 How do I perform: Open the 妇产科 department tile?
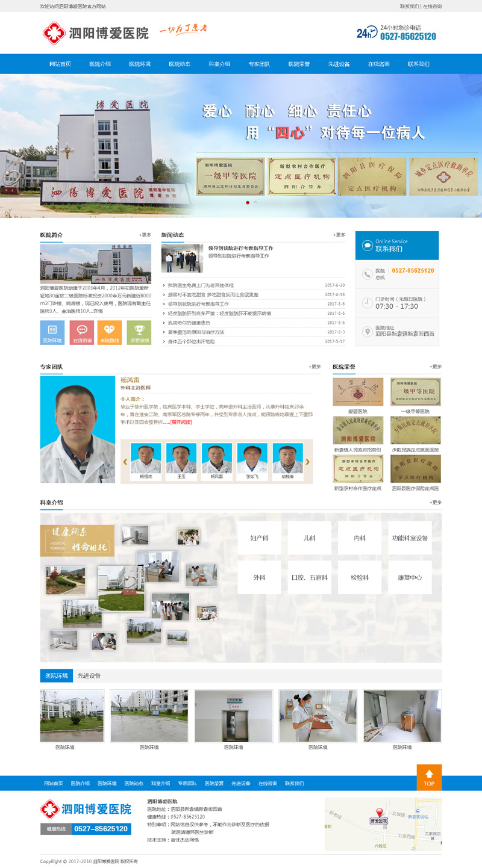259,538
